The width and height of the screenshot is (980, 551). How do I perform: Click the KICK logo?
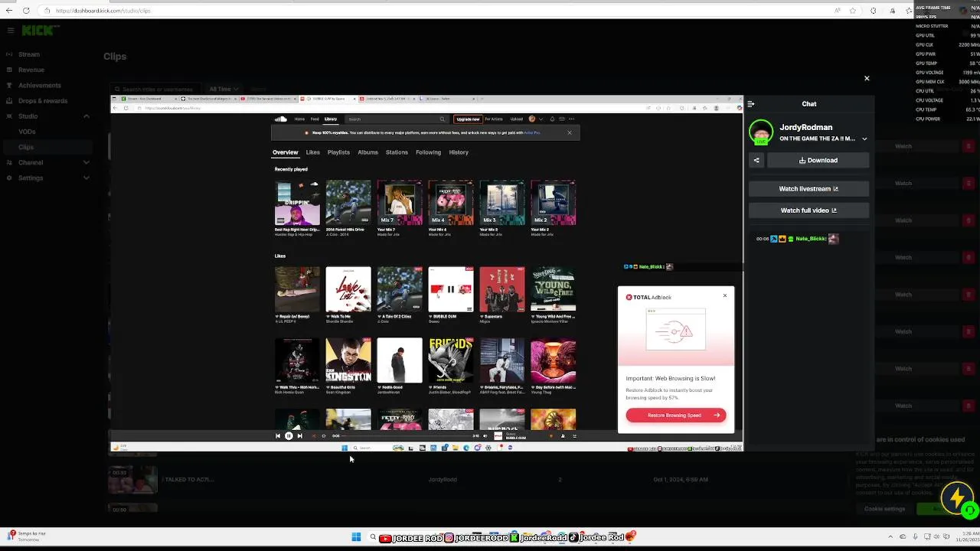point(38,31)
